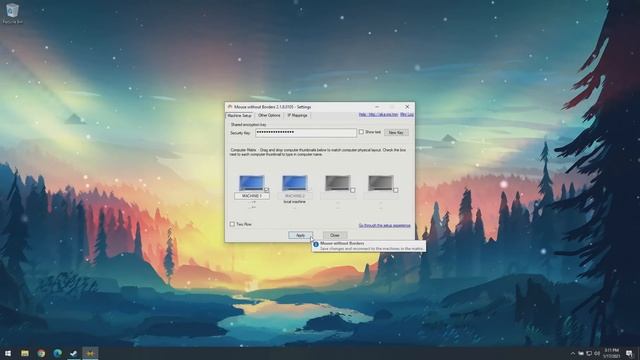Click the Mouse without Borders title bar icon
The image size is (640, 360).
230,107
